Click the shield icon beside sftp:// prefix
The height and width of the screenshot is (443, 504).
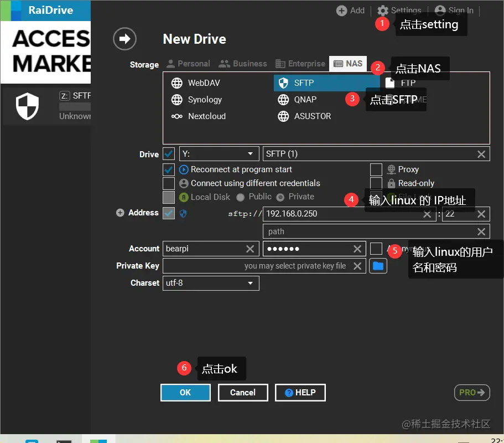[183, 213]
